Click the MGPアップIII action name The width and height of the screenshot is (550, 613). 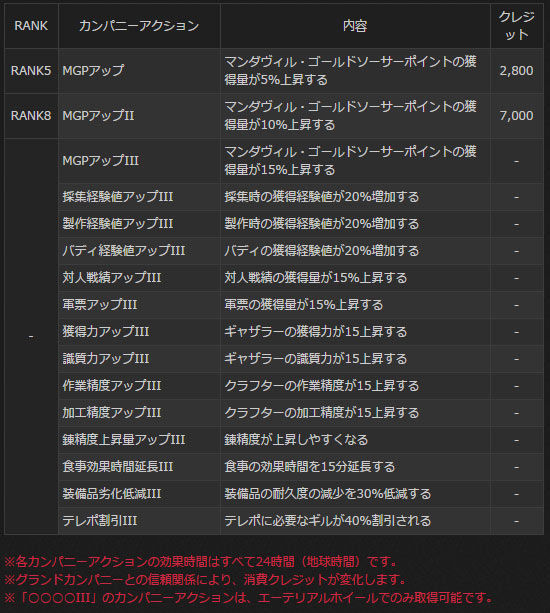point(100,161)
